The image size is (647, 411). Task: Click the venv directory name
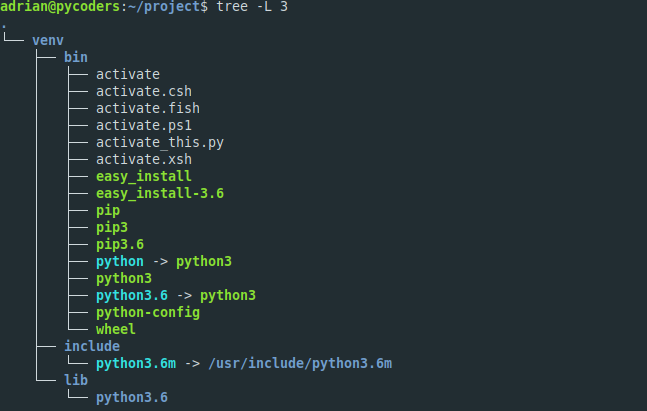click(48, 40)
